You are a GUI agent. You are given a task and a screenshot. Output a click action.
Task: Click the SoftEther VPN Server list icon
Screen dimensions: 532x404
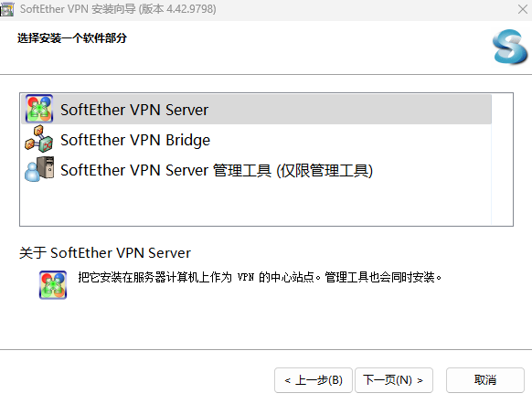39,109
